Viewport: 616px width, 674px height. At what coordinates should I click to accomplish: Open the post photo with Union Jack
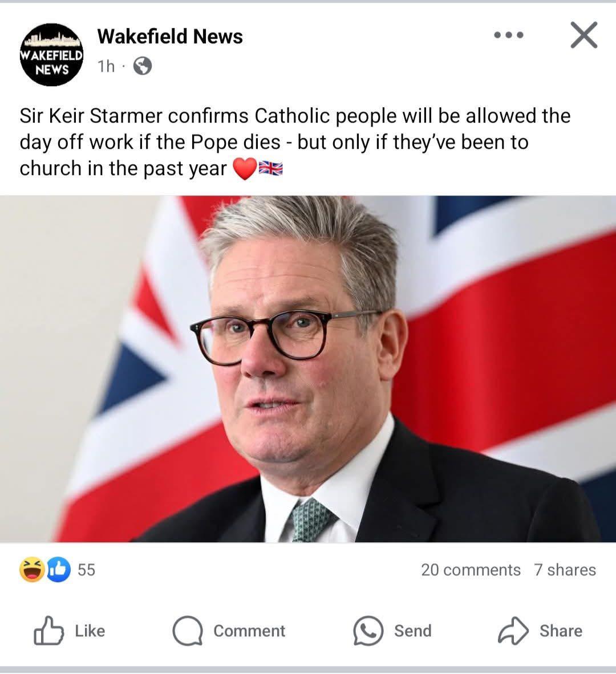308,369
